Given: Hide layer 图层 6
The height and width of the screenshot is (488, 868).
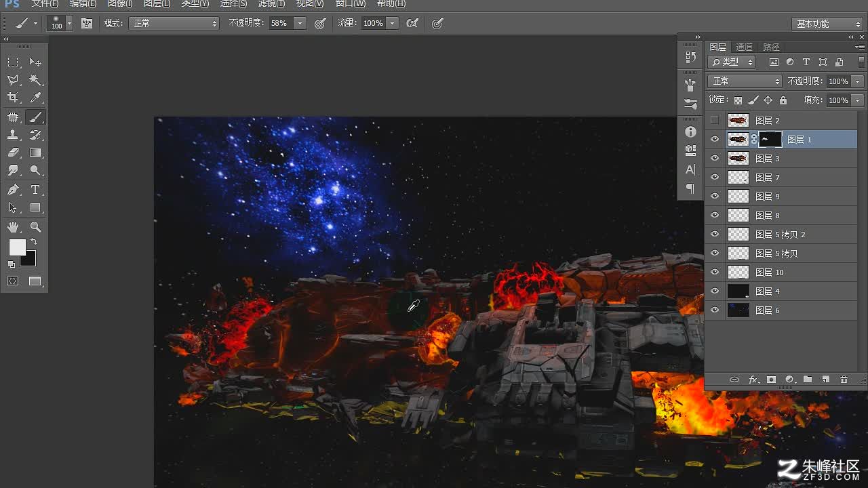Looking at the screenshot, I should [x=714, y=310].
